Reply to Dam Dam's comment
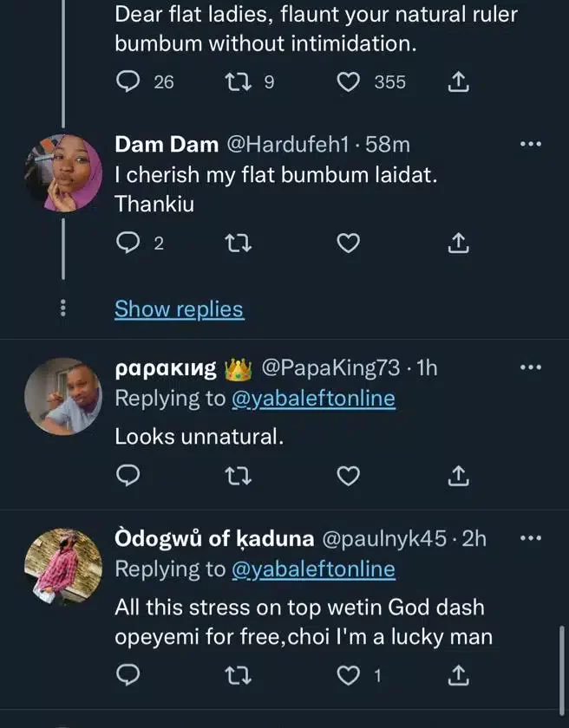 coord(128,244)
